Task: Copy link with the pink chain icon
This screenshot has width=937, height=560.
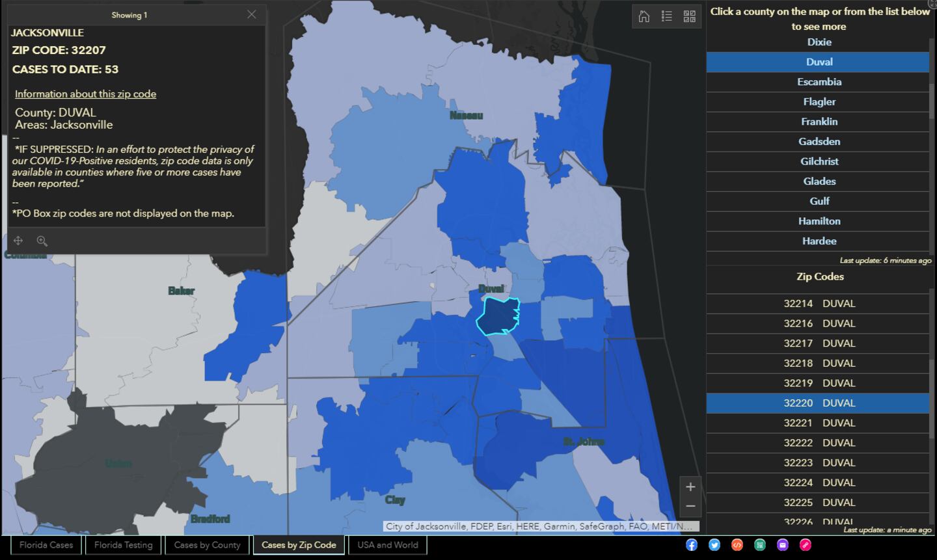Action: pos(806,545)
